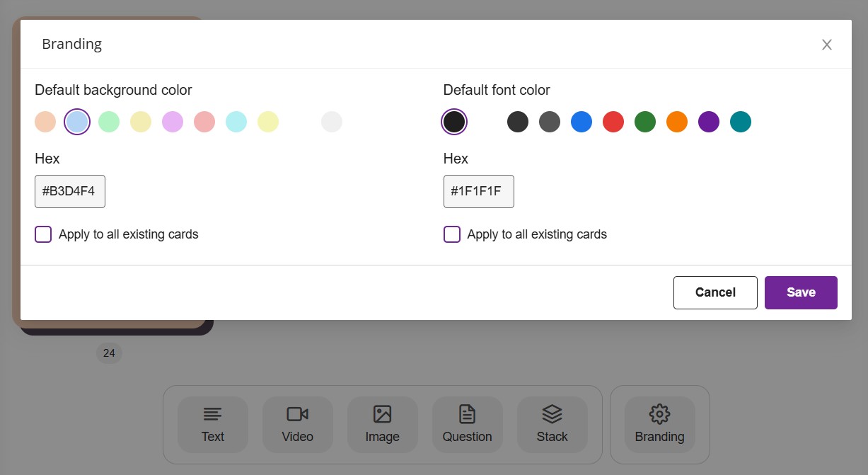The width and height of the screenshot is (868, 475).
Task: Click the Cancel button
Action: (715, 292)
